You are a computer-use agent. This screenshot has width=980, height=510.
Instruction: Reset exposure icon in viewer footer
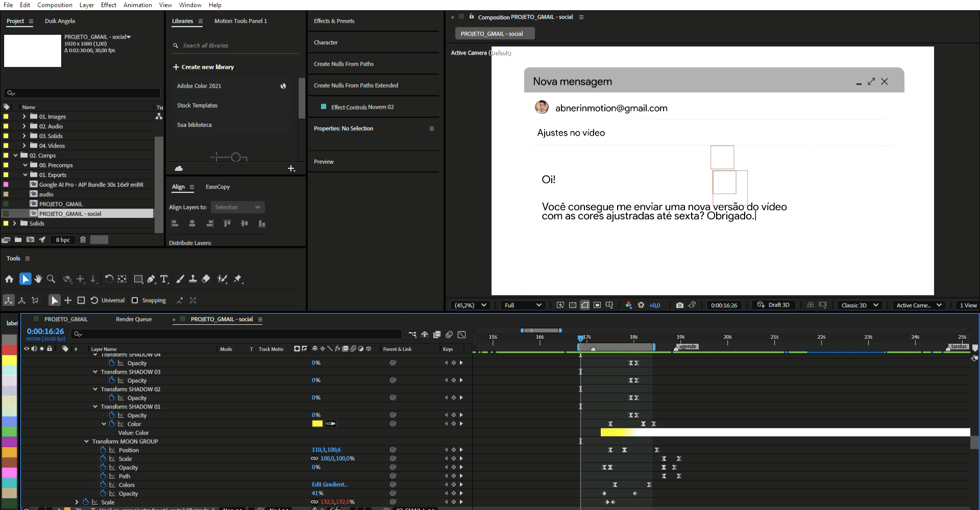641,305
